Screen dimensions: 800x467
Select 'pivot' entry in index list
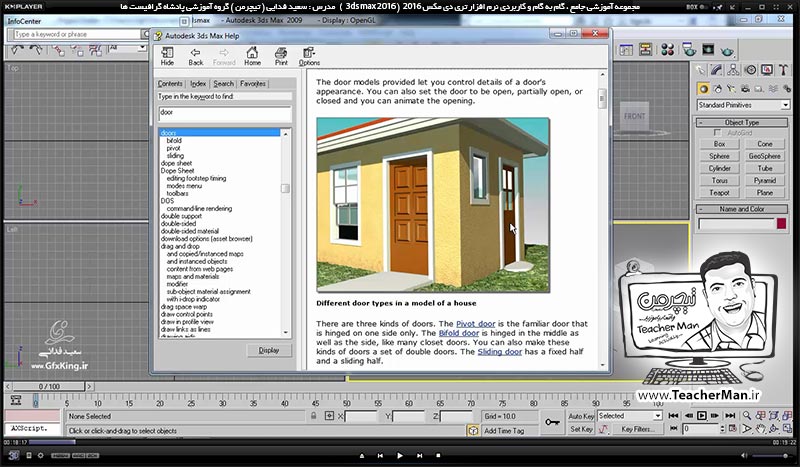click(x=173, y=148)
